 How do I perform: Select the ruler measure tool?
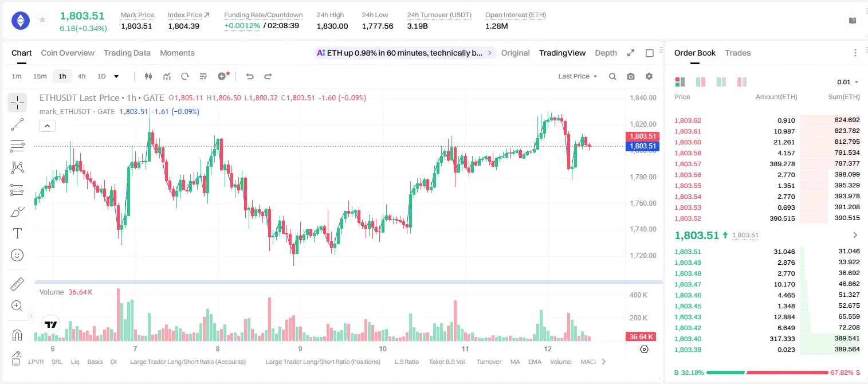(17, 284)
